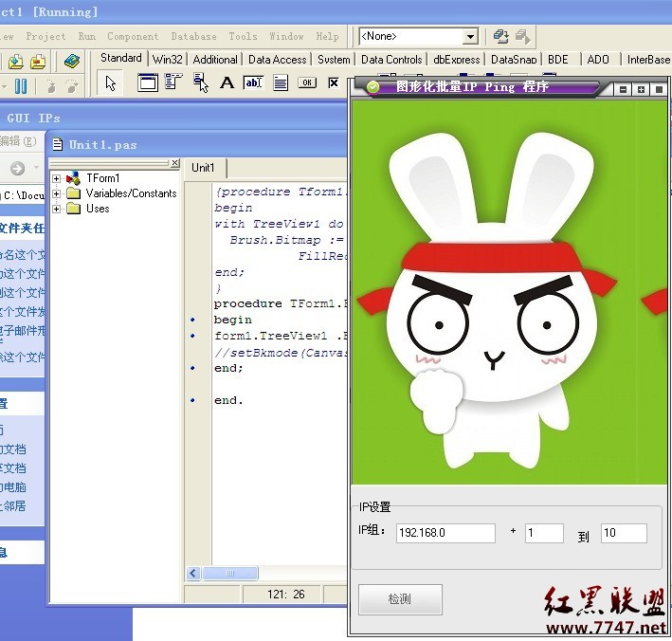Click the 121: 26 cursor position status
The image size is (672, 641).
286,595
